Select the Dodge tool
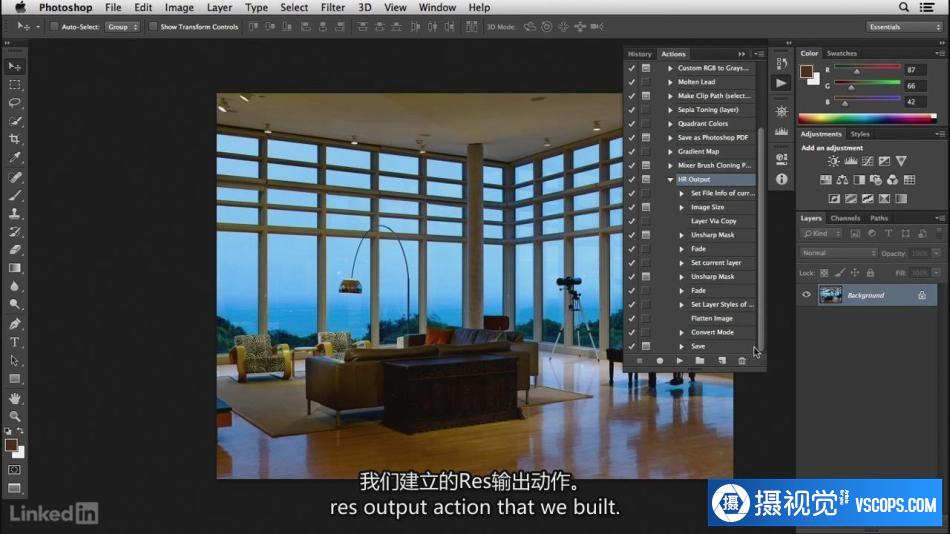Screen dimensions: 950x534 [15, 304]
